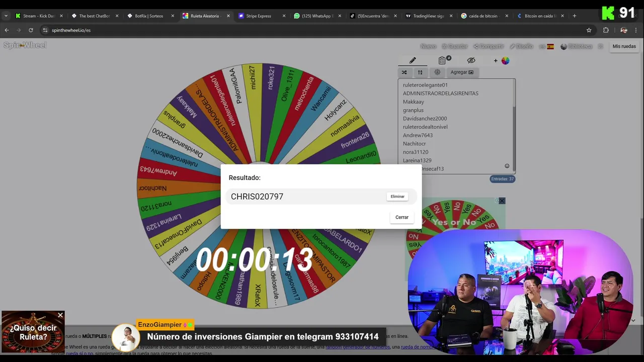Open the Diseño design settings
This screenshot has width=644, height=362.
pyautogui.click(x=521, y=46)
